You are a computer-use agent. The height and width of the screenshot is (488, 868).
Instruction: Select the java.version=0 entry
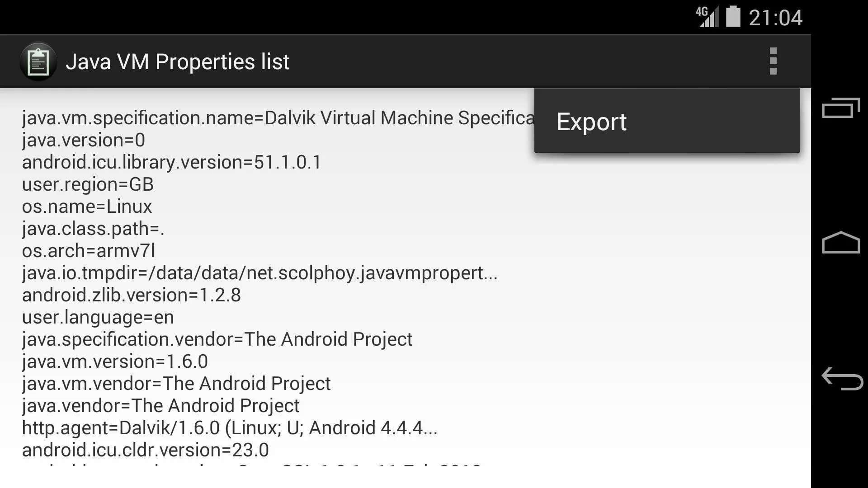coord(84,140)
